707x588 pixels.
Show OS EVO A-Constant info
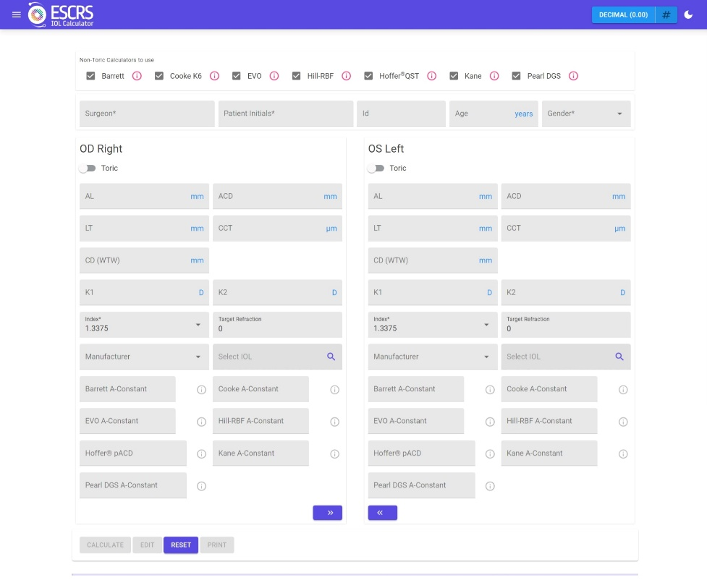point(490,422)
